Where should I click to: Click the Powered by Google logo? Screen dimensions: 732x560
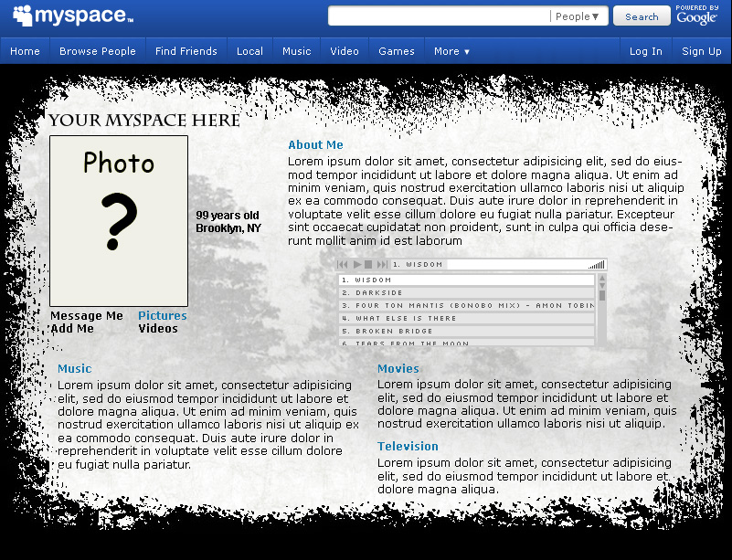(x=697, y=15)
